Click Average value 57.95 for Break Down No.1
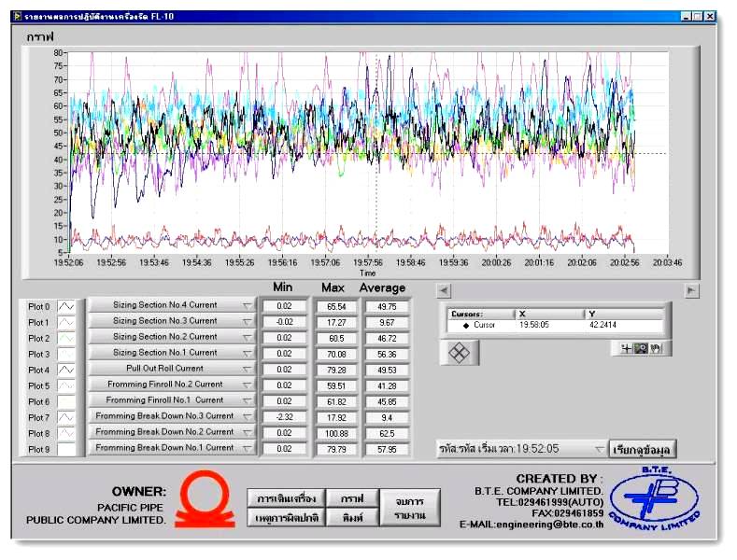This screenshot has width=737, height=560. click(387, 449)
